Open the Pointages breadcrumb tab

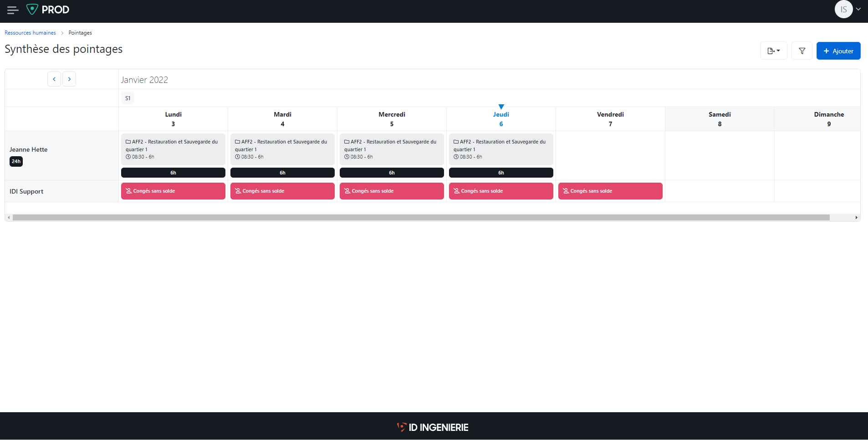click(80, 32)
